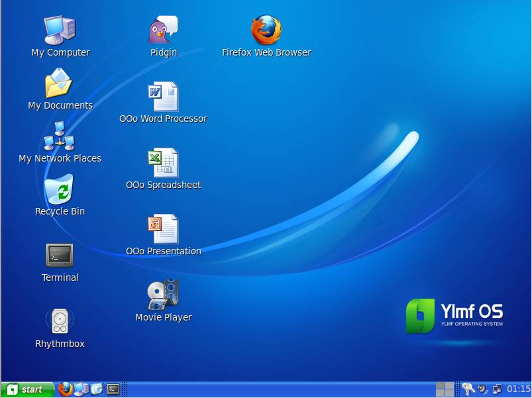Open the Pidgin messenger desktop icon
This screenshot has height=398, width=532.
click(163, 30)
